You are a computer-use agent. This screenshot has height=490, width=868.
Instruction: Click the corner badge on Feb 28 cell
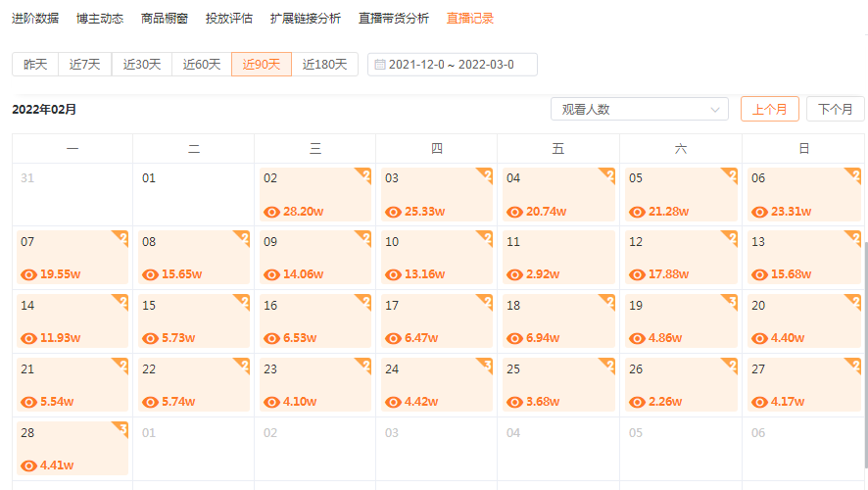pos(121,429)
